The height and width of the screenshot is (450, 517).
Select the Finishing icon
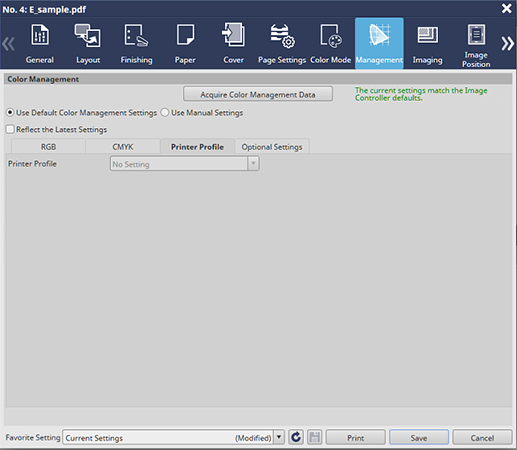click(x=136, y=35)
